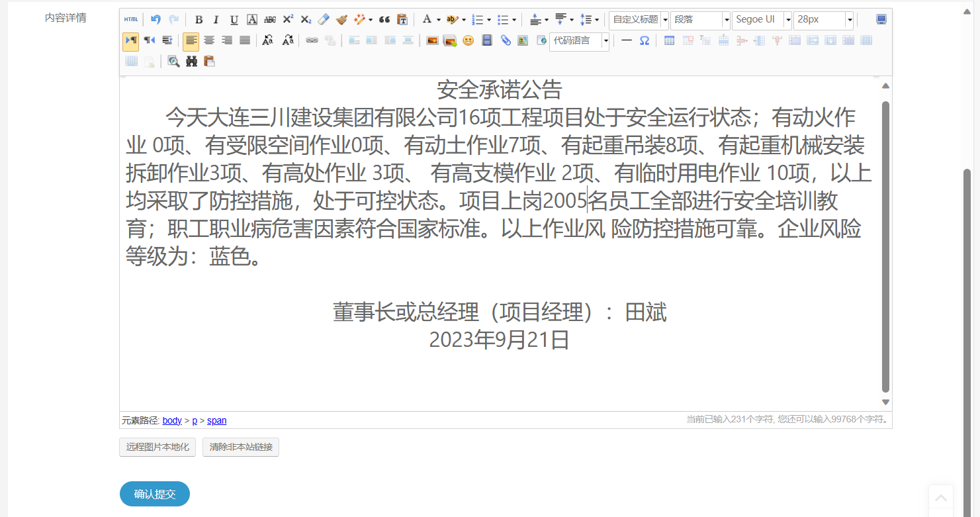Switch to HTML source code view
The height and width of the screenshot is (517, 980).
131,20
